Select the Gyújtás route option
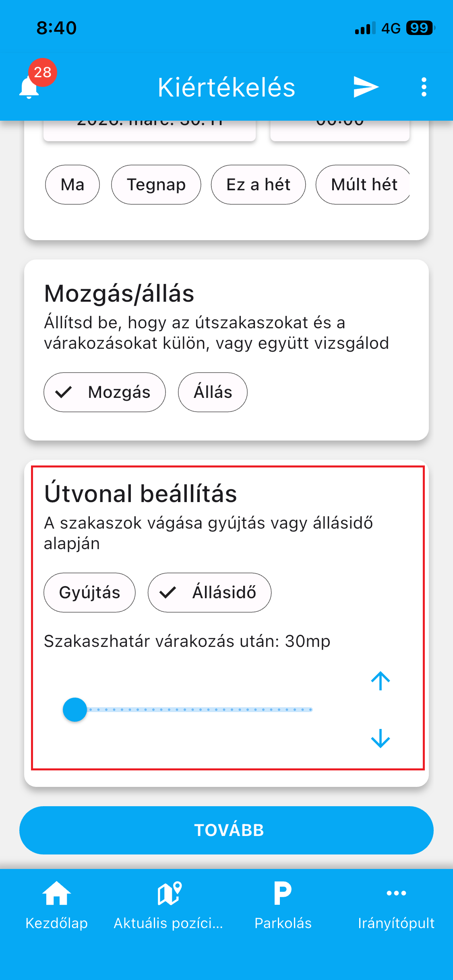This screenshot has height=980, width=453. 89,593
